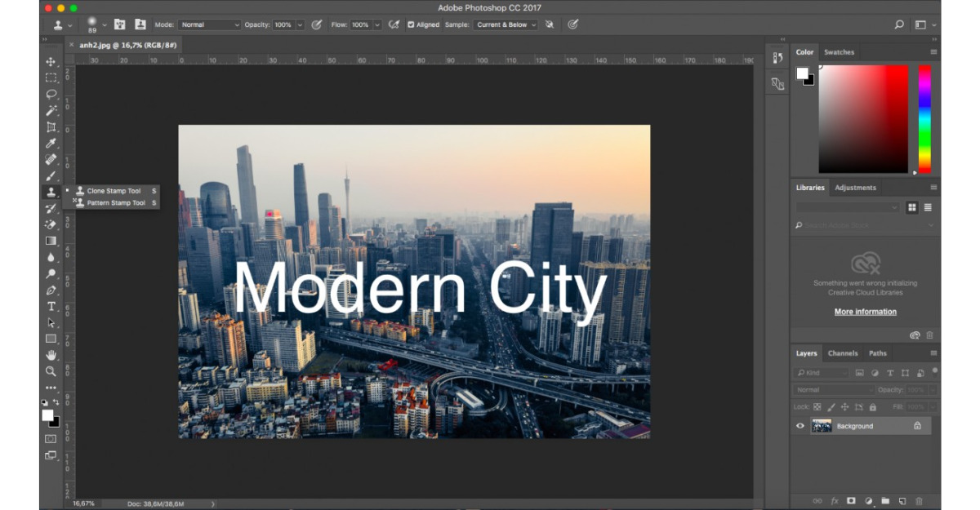980x510 pixels.
Task: Open the Color panel options menu
Action: coord(933,52)
